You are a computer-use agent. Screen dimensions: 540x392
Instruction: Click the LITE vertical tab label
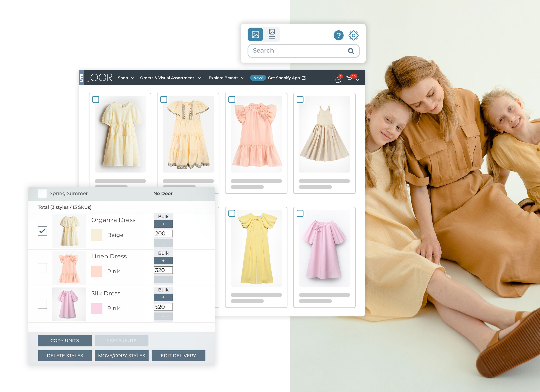tap(81, 78)
